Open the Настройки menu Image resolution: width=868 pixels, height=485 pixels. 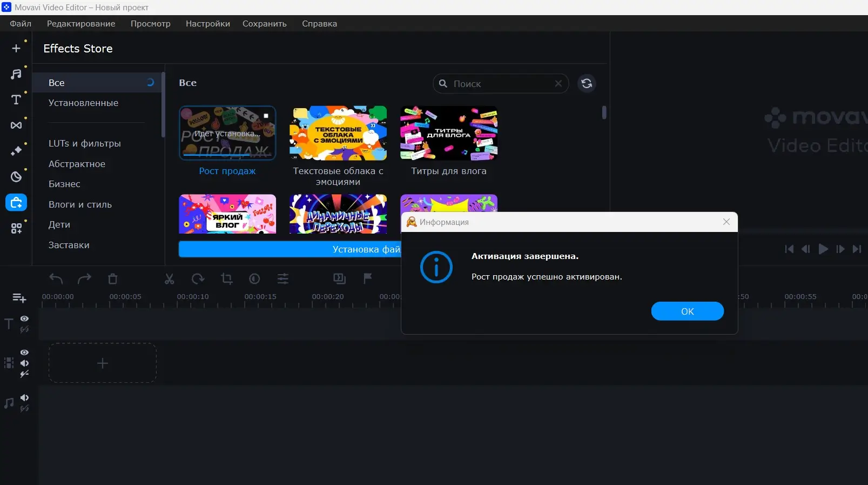[x=208, y=23]
